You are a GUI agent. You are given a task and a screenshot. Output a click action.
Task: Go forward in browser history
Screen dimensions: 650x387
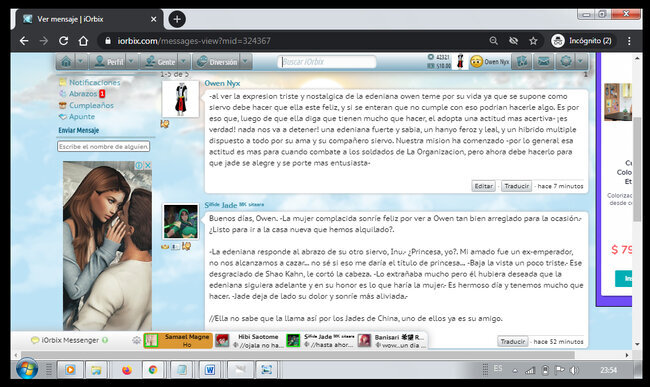click(x=44, y=41)
